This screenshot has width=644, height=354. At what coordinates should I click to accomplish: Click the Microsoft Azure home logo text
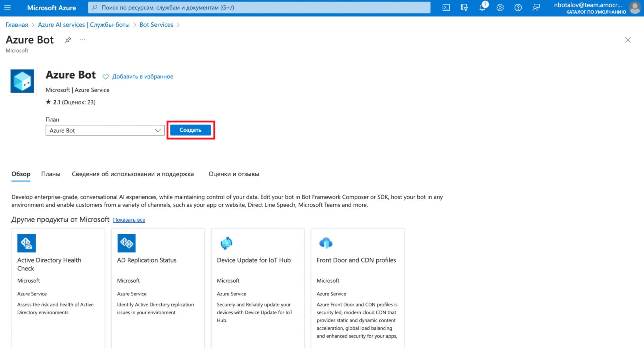click(x=52, y=8)
